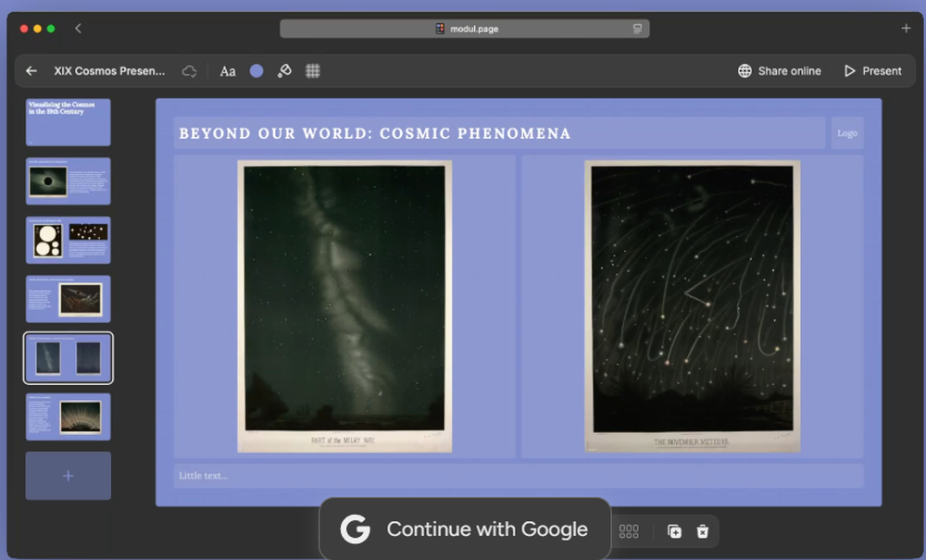
Task: Open the Aa typography settings
Action: click(228, 71)
